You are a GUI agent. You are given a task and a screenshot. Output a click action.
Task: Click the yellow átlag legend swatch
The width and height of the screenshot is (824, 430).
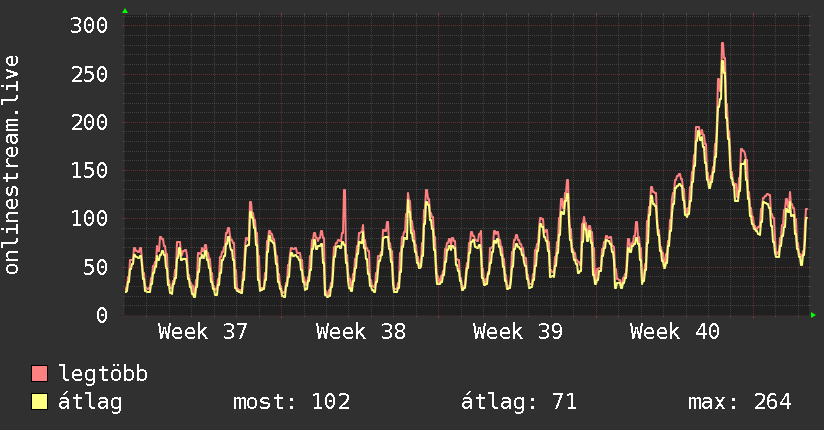tap(39, 402)
